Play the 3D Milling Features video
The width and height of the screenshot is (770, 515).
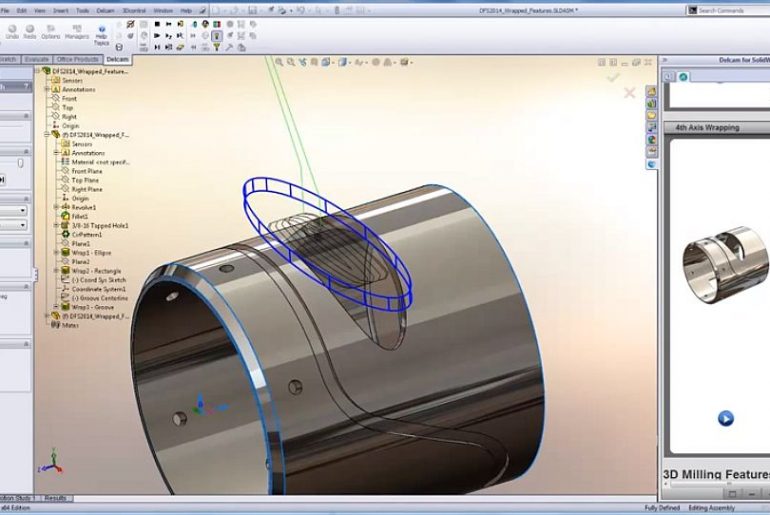pos(725,418)
